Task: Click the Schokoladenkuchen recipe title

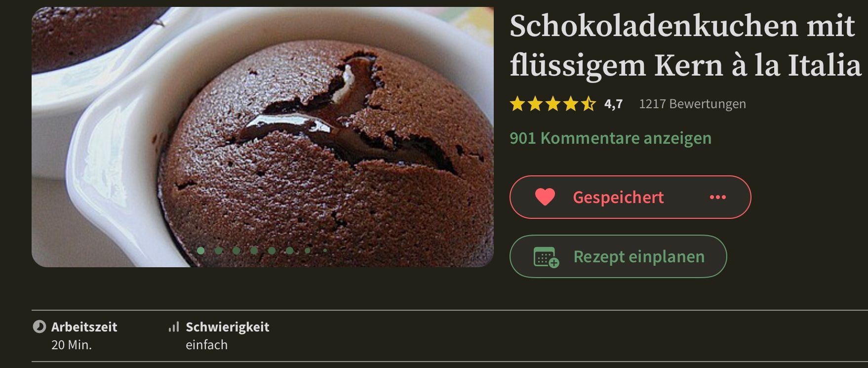Action: pos(685,45)
